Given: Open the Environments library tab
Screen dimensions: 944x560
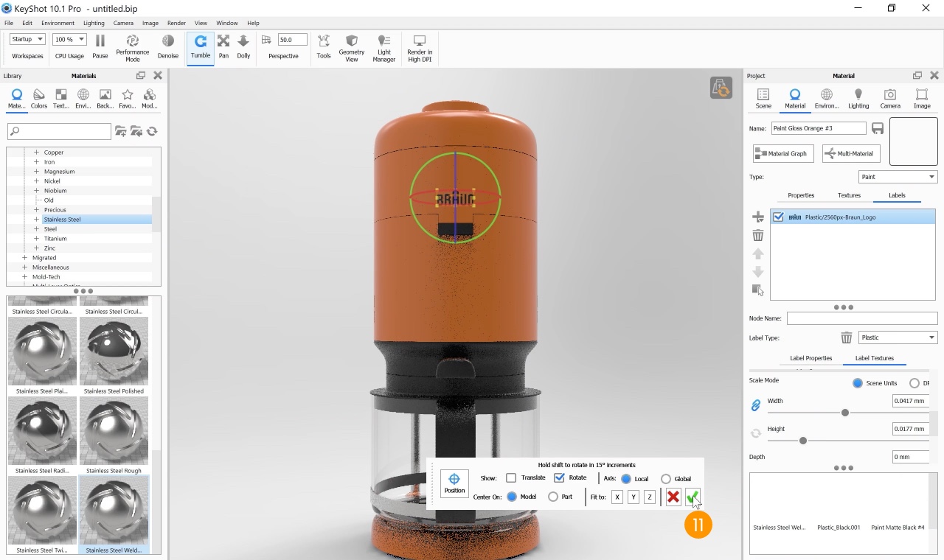Looking at the screenshot, I should click(83, 99).
